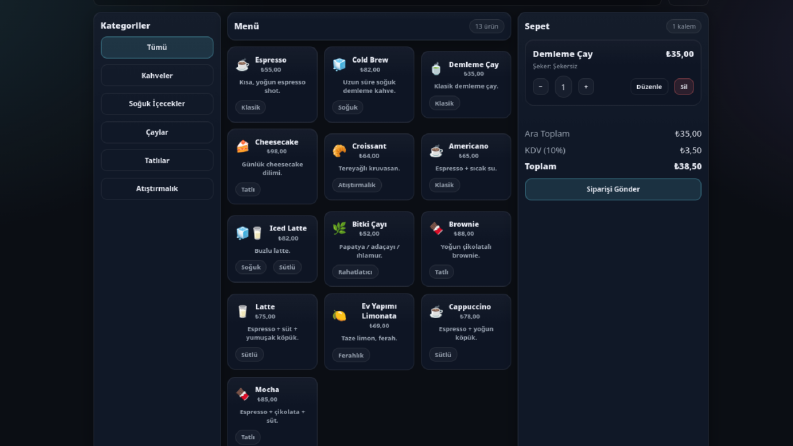The image size is (793, 446).
Task: Click the Bitki Çayı herb leaf icon
Action: click(x=339, y=229)
